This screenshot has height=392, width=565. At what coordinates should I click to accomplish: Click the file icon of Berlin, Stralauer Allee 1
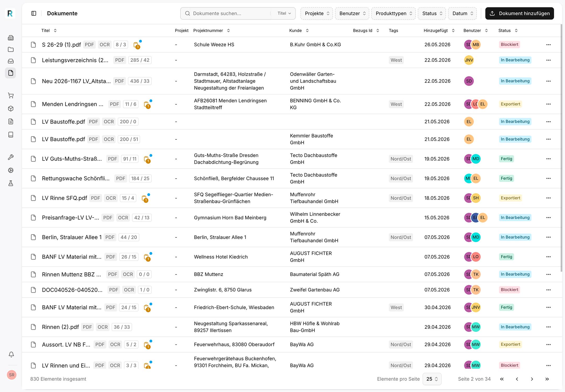point(33,237)
